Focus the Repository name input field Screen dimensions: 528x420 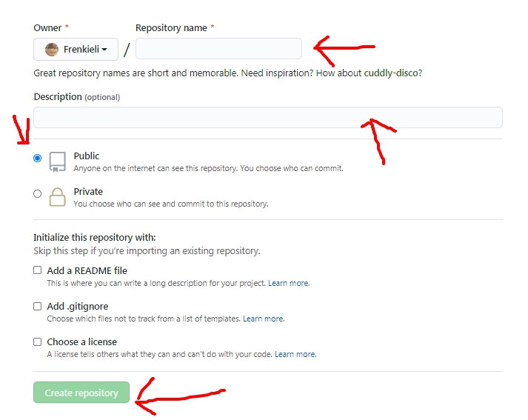[218, 48]
